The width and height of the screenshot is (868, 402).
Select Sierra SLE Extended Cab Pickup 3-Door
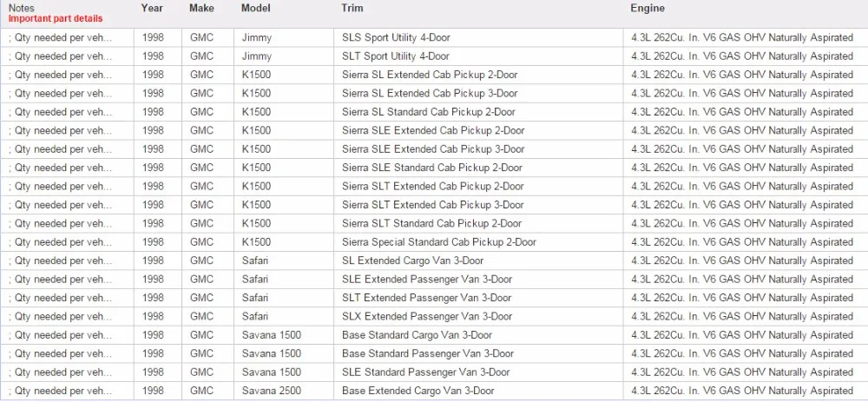click(433, 149)
